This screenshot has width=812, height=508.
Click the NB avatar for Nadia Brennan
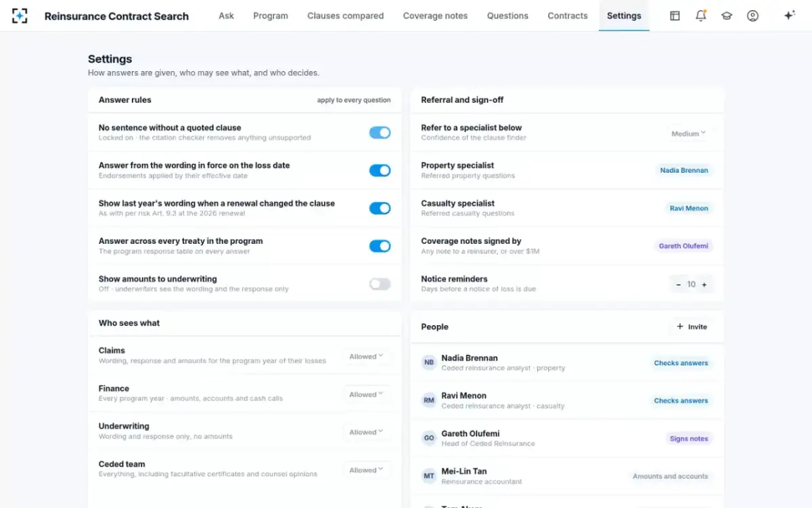[429, 363]
